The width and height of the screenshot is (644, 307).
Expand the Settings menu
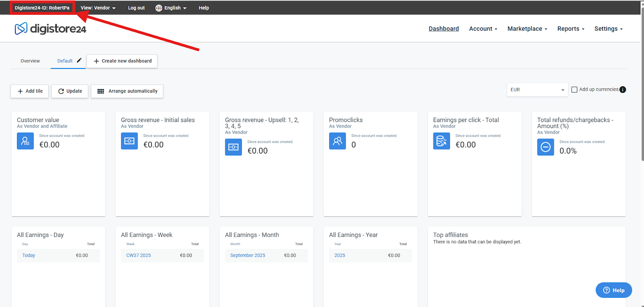(608, 29)
